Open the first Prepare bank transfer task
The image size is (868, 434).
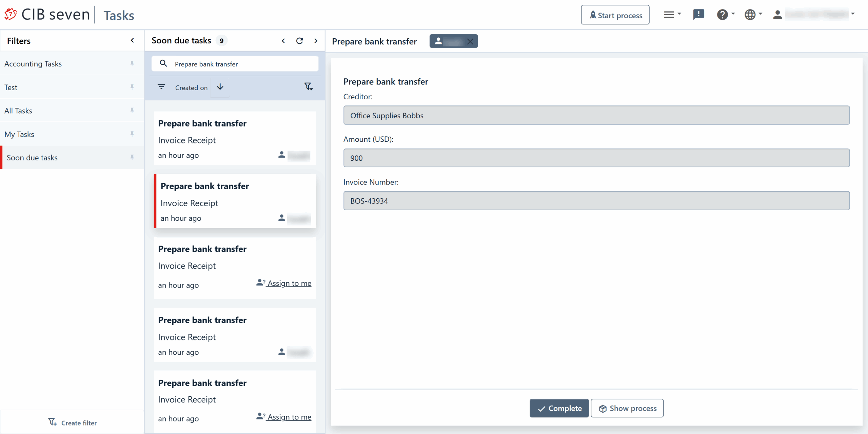235,138
